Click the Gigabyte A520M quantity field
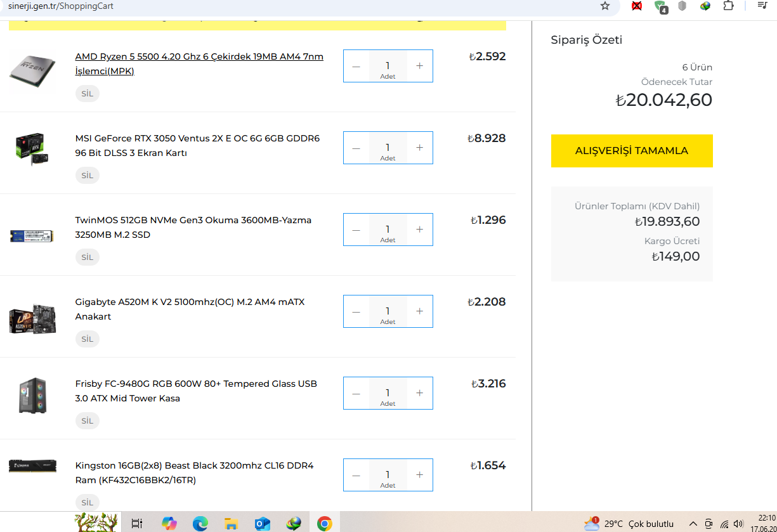Image resolution: width=777 pixels, height=532 pixels. pos(388,311)
